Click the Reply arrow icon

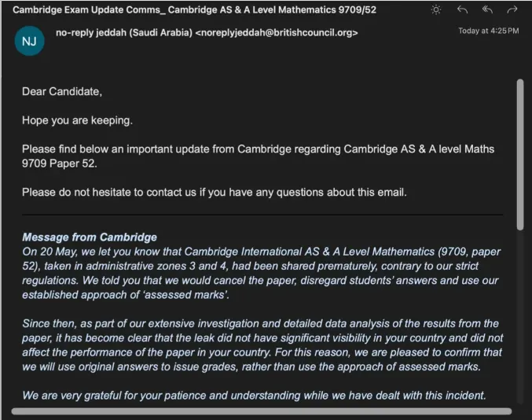coord(462,9)
